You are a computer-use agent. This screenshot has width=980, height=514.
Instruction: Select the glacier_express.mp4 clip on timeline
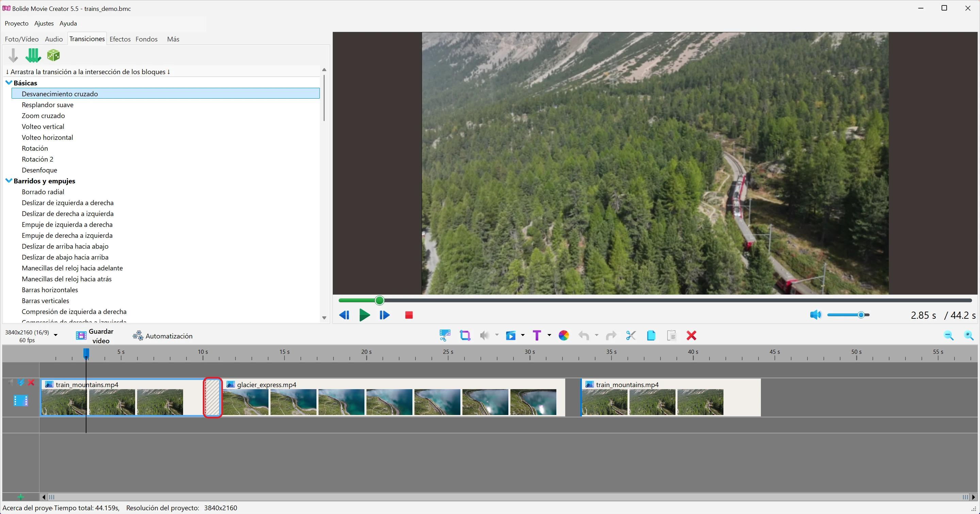tap(393, 398)
